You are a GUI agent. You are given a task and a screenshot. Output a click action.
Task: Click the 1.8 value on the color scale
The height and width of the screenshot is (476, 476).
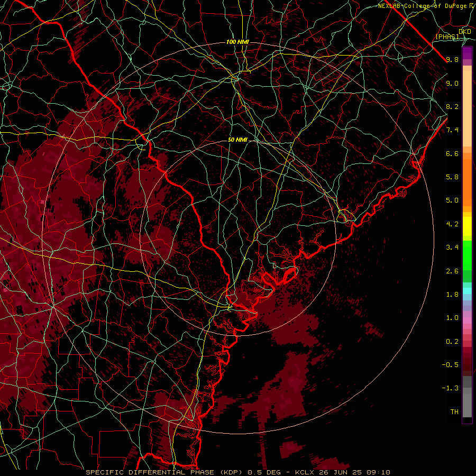pos(452,295)
